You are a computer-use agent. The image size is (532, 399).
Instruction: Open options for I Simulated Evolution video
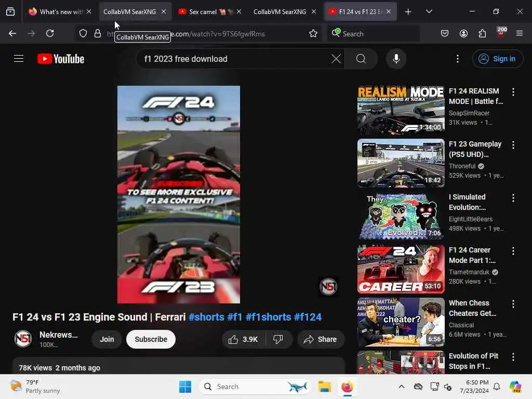pos(513,198)
